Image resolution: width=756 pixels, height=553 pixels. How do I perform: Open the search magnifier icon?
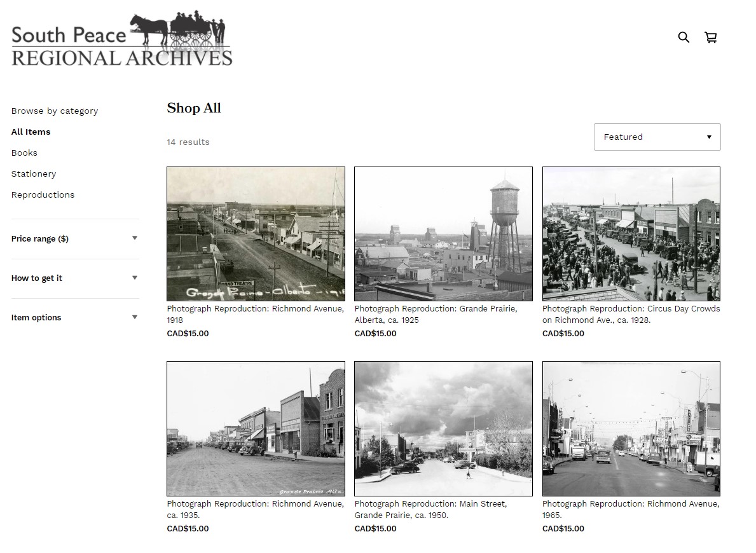point(684,38)
